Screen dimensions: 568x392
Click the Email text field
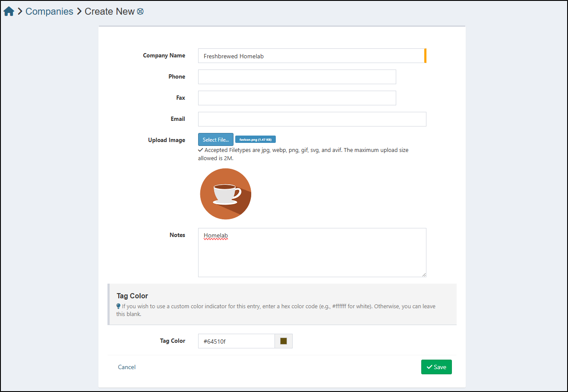312,119
